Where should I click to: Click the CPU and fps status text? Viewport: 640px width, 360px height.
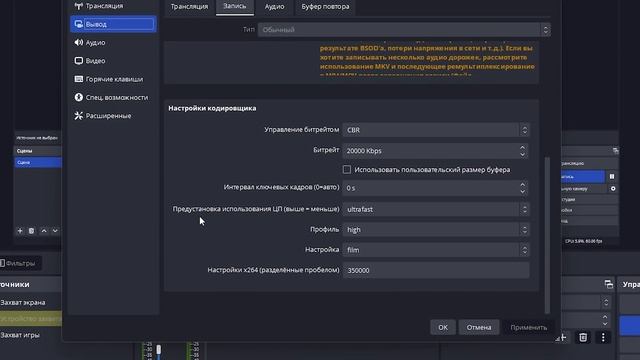pyautogui.click(x=584, y=241)
